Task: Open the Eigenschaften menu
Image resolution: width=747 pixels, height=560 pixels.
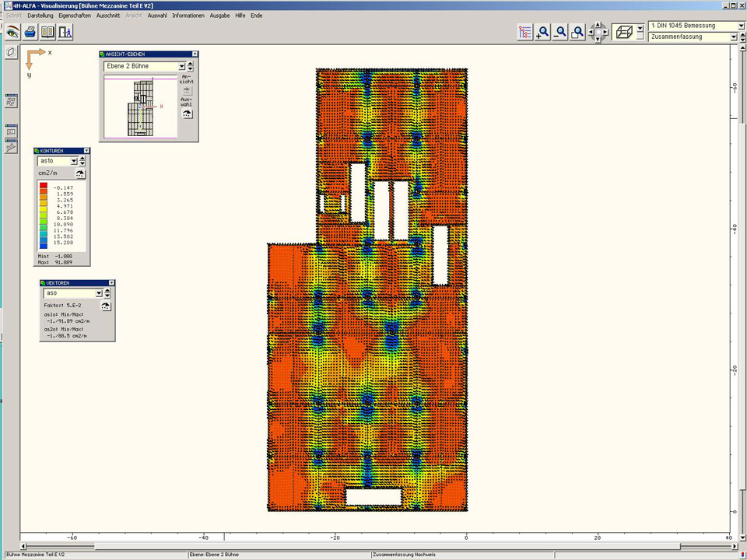Action: click(x=75, y=16)
